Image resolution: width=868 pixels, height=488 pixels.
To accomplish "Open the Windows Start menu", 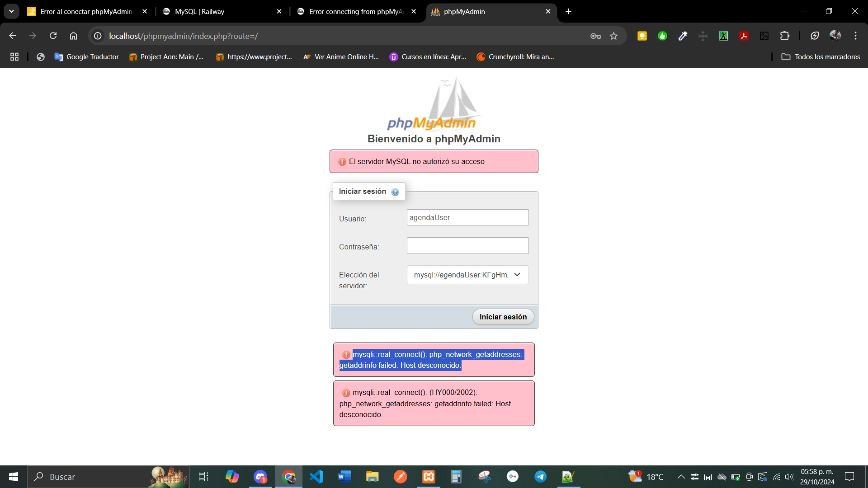I will tap(14, 477).
